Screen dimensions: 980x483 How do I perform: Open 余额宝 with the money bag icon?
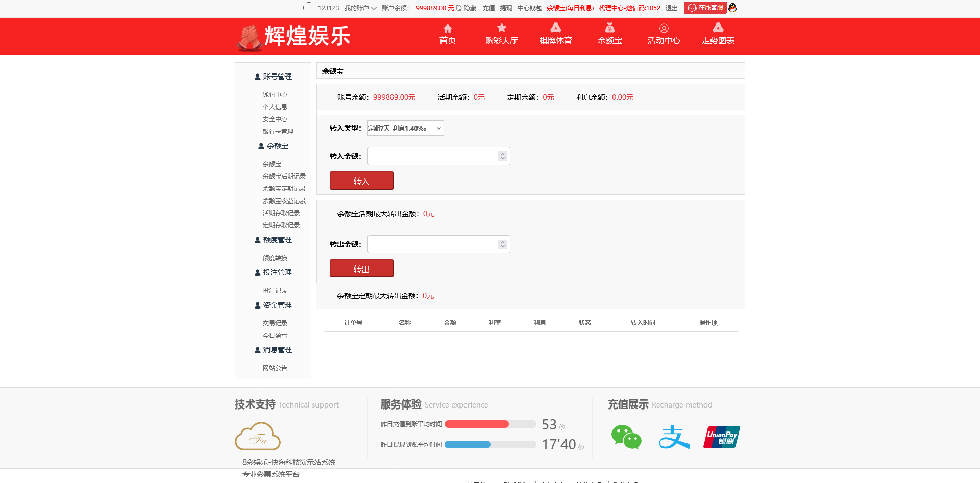(609, 29)
